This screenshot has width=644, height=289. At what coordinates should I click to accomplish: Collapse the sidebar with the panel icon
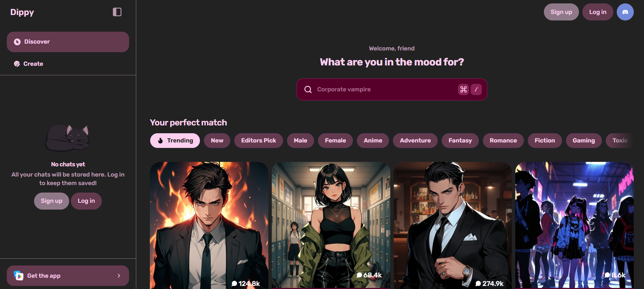[x=117, y=12]
